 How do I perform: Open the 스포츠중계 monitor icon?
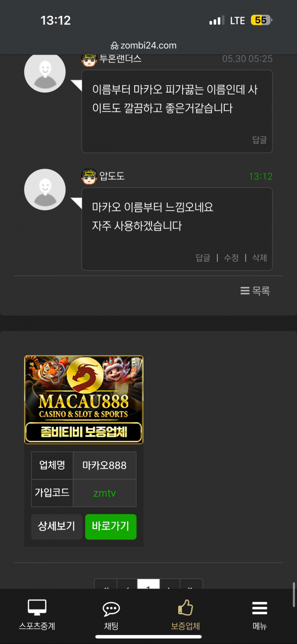(x=37, y=608)
